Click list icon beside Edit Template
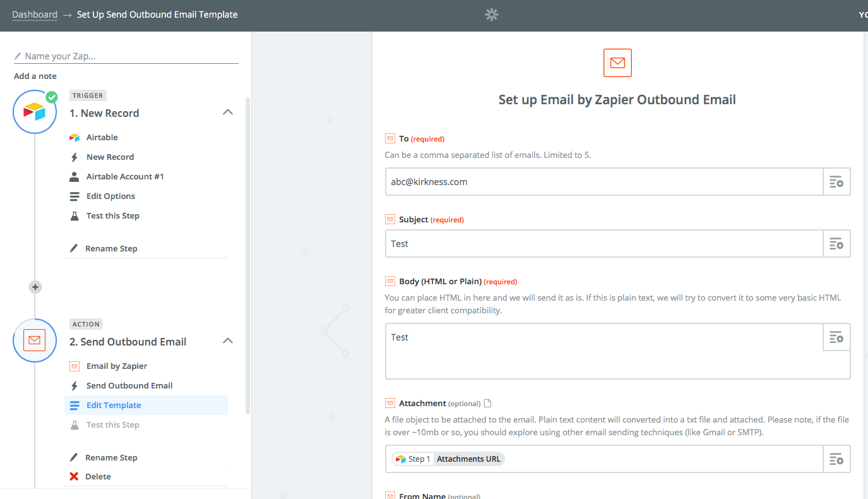Screen dimensions: 868x499 coord(74,405)
